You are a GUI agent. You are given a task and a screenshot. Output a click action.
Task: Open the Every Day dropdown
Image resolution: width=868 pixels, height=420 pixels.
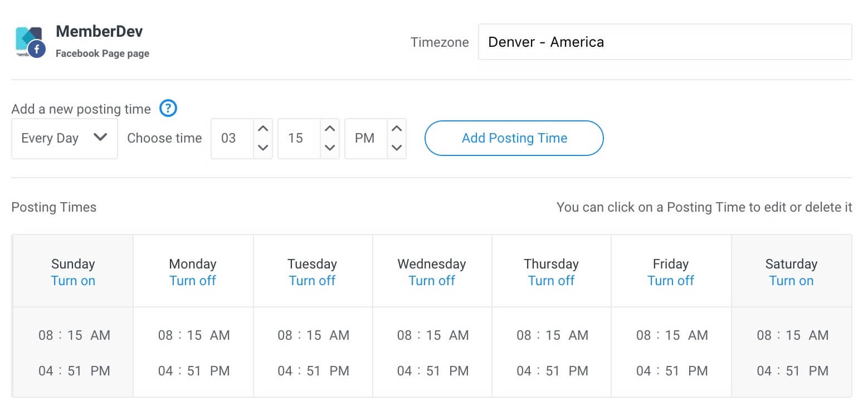(x=65, y=138)
